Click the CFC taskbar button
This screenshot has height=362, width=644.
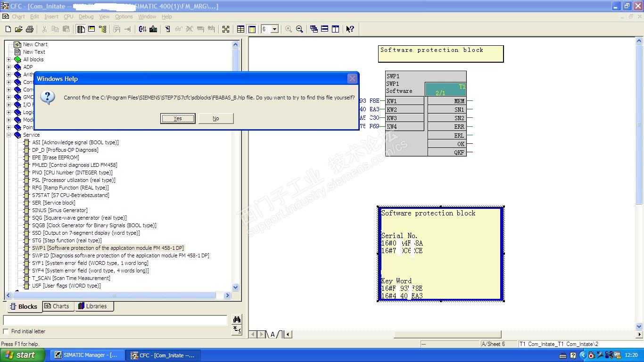(x=163, y=355)
